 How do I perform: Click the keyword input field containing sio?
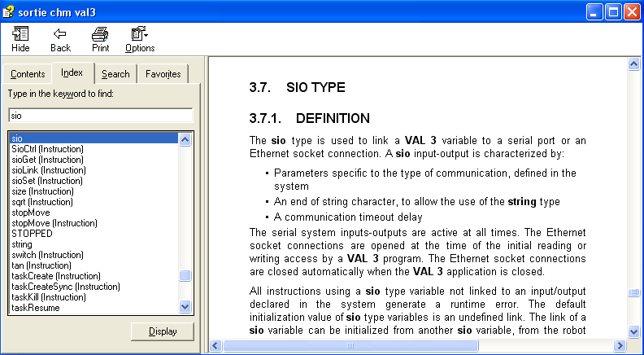[x=100, y=116]
